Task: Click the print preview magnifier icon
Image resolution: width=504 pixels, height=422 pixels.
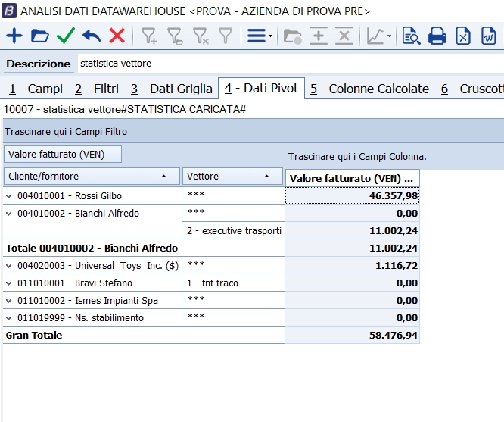Action: [411, 36]
